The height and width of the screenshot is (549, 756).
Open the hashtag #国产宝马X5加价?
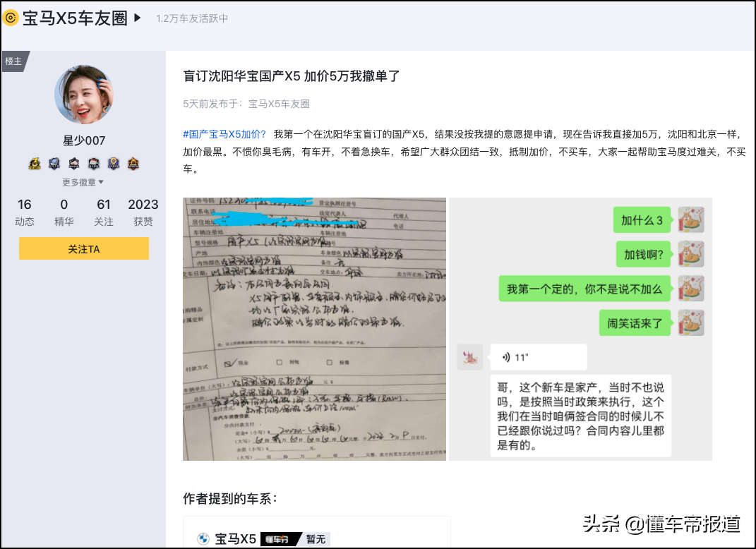coord(224,134)
